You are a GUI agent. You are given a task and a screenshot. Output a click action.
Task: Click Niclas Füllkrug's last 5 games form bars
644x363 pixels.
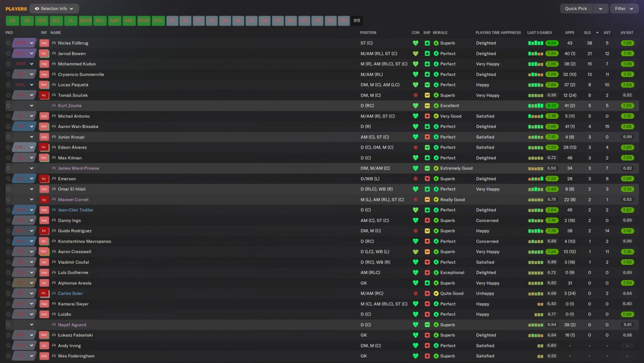[536, 43]
